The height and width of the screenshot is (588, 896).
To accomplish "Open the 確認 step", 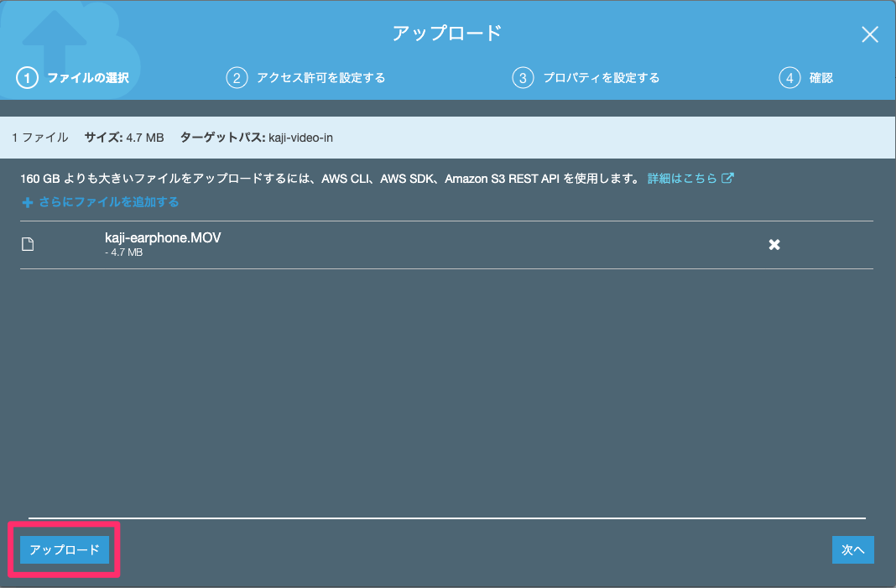I will (821, 78).
